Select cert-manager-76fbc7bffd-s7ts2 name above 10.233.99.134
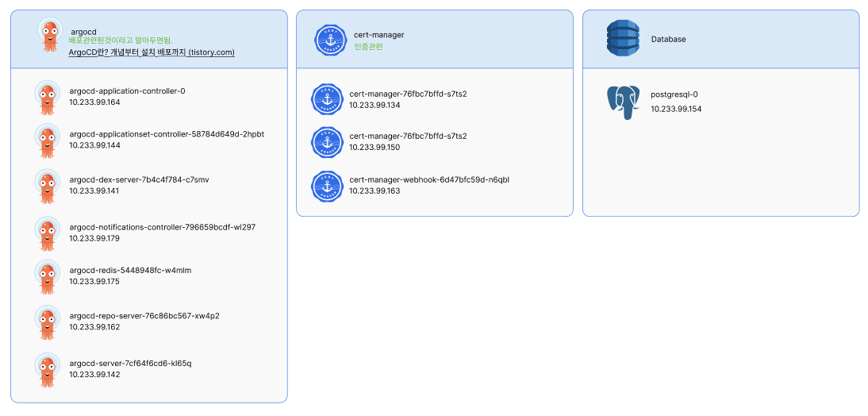The width and height of the screenshot is (868, 416). click(408, 94)
